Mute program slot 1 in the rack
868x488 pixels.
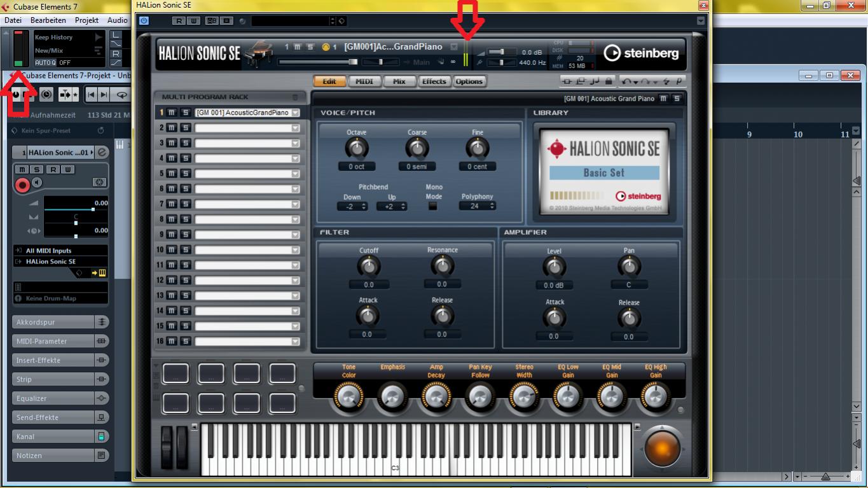pos(172,113)
